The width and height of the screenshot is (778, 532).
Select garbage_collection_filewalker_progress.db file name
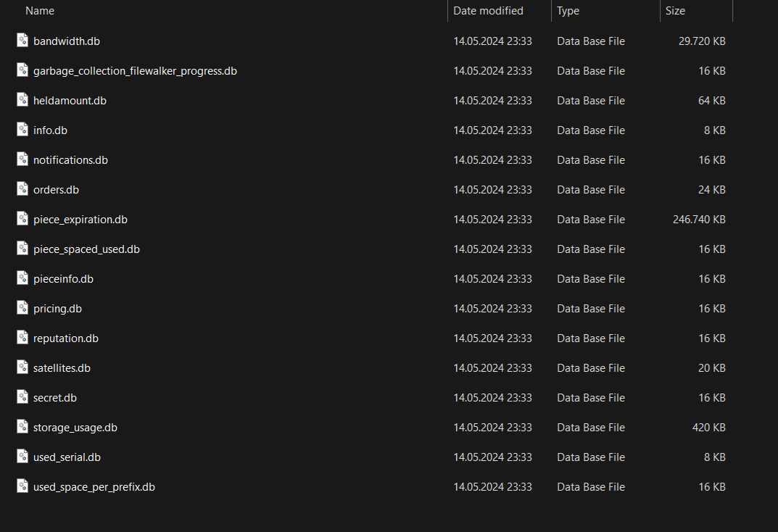click(x=135, y=71)
